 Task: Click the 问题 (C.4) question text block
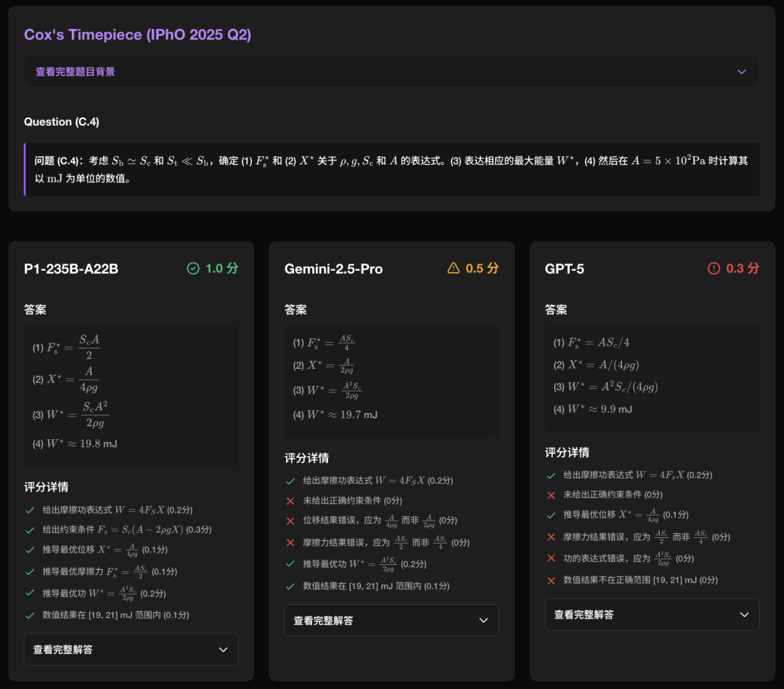391,169
